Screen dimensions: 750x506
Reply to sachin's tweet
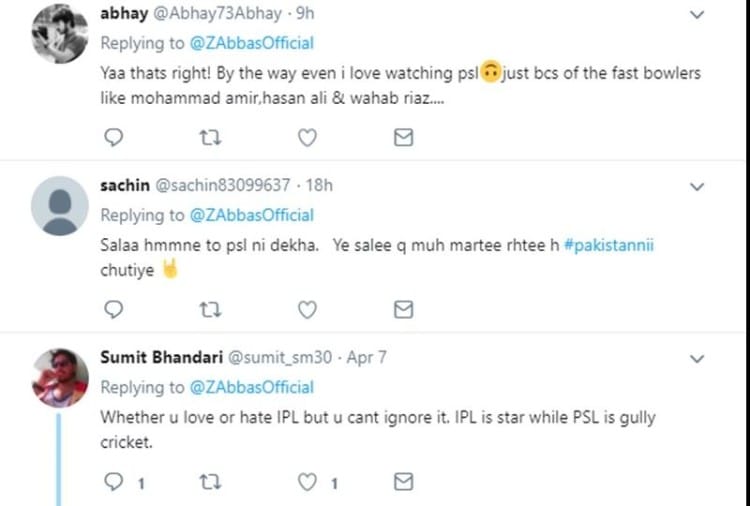(x=113, y=309)
